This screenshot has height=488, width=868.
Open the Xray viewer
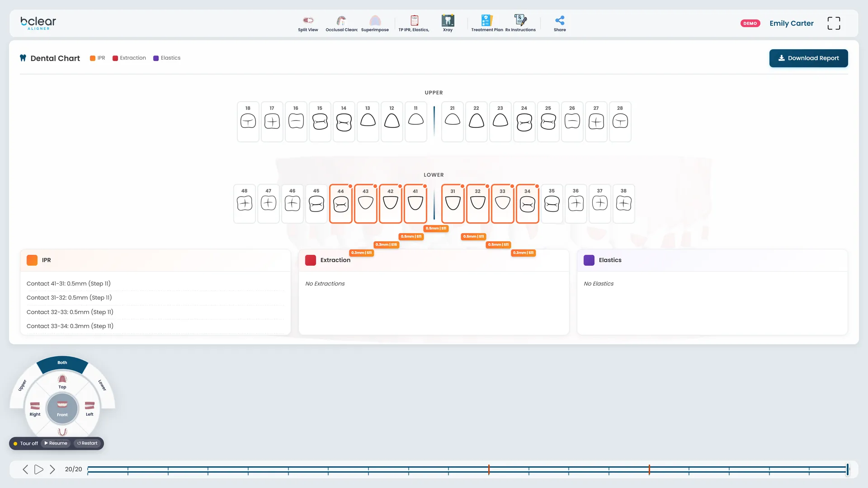click(448, 23)
